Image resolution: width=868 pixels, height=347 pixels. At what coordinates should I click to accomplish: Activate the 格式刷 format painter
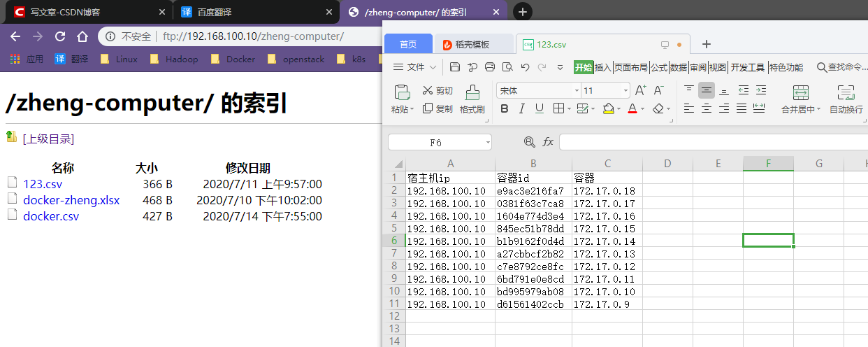pos(472,99)
